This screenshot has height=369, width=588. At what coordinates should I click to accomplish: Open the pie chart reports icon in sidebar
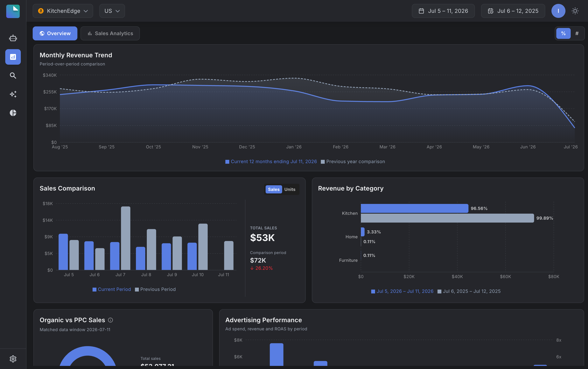13,113
